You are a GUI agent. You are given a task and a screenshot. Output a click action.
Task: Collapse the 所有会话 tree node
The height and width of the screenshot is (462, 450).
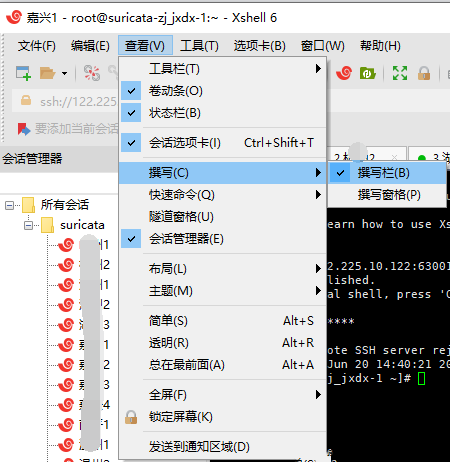[x=9, y=205]
